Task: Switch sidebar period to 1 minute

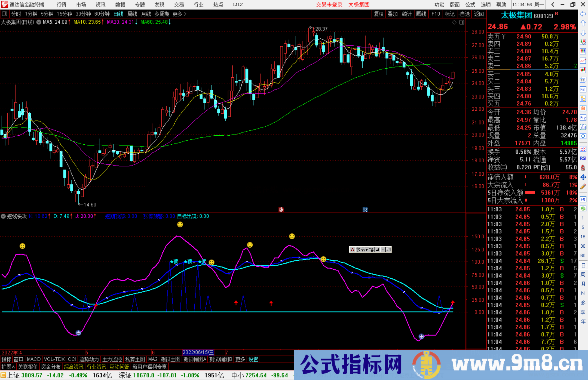Action: (583, 218)
